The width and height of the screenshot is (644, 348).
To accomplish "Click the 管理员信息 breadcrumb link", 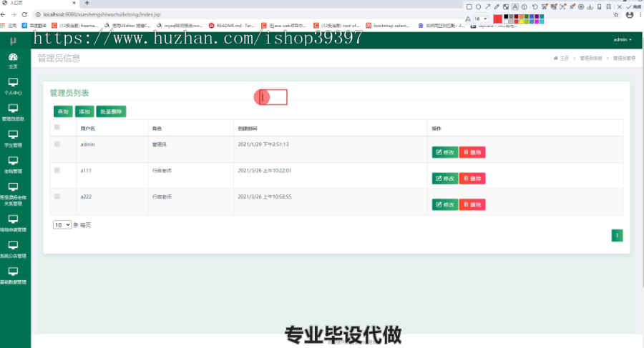I will click(590, 59).
